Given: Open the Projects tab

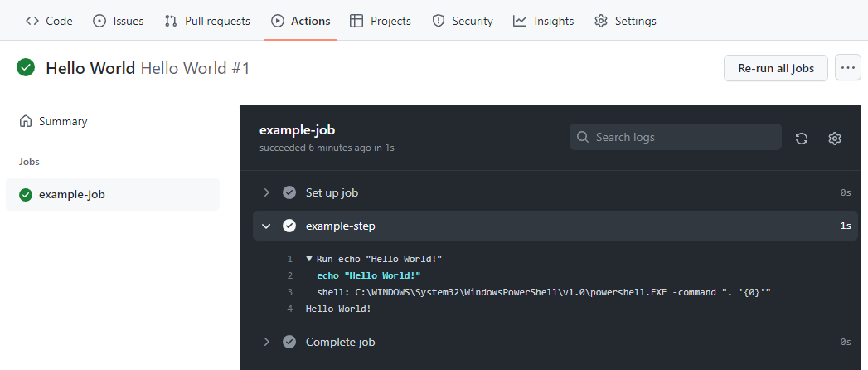Looking at the screenshot, I should click(x=381, y=21).
